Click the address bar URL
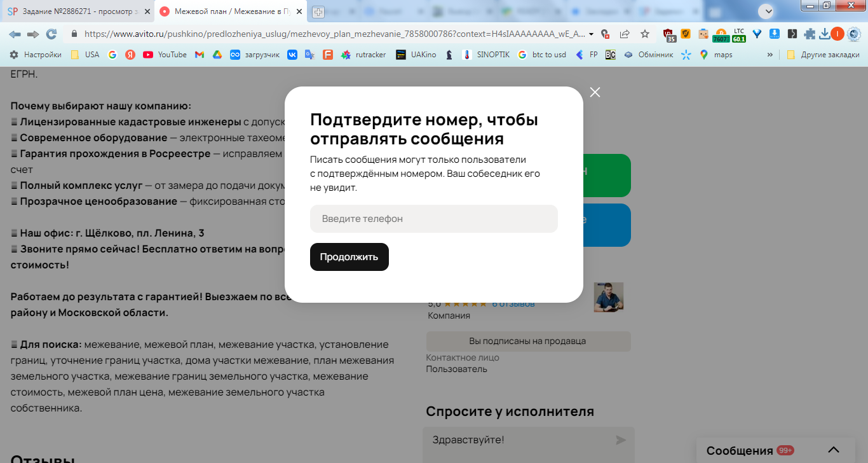 334,34
